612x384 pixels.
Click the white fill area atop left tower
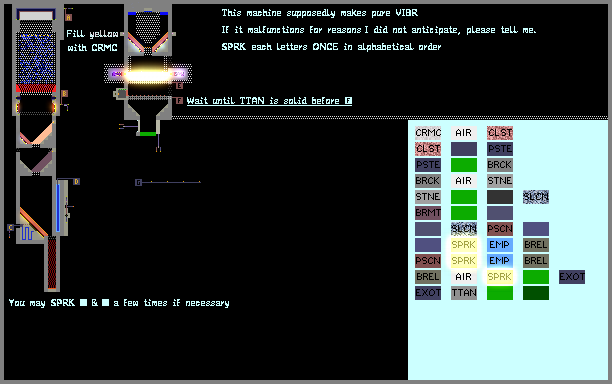click(x=36, y=15)
